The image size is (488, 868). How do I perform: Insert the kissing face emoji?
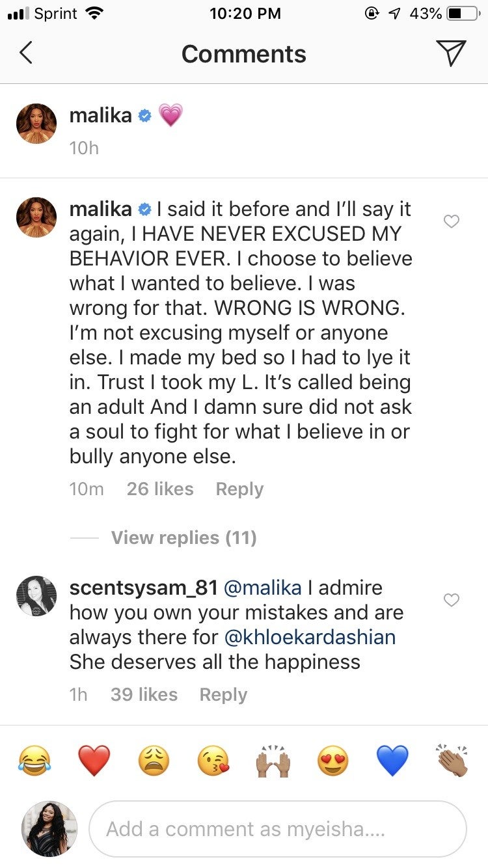pyautogui.click(x=213, y=761)
